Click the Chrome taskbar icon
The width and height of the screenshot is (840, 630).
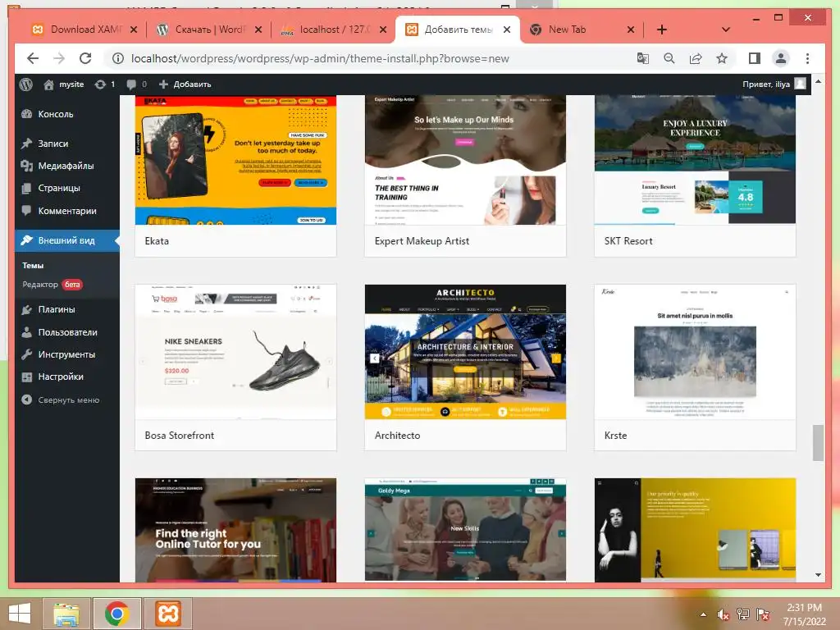(117, 614)
